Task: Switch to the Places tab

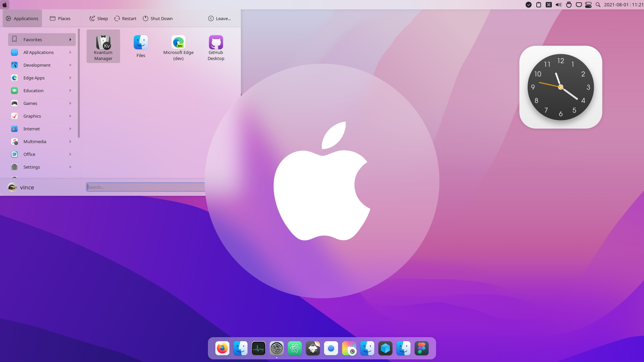Action: point(60,18)
